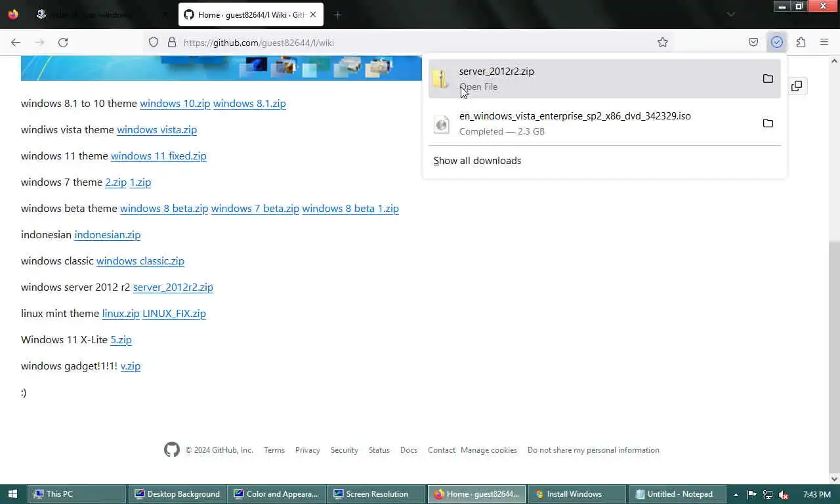The height and width of the screenshot is (504, 840).
Task: Click server_2012r2.zip link on wiki page
Action: point(173,287)
